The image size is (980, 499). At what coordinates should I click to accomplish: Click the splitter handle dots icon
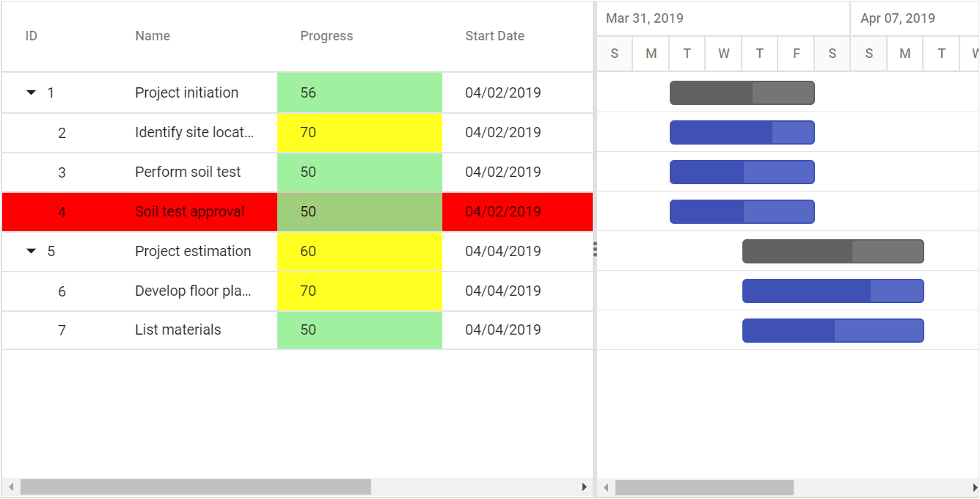click(595, 249)
